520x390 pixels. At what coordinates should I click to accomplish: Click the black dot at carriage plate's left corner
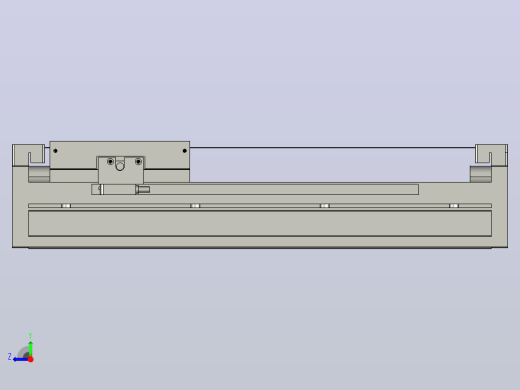(x=55, y=151)
